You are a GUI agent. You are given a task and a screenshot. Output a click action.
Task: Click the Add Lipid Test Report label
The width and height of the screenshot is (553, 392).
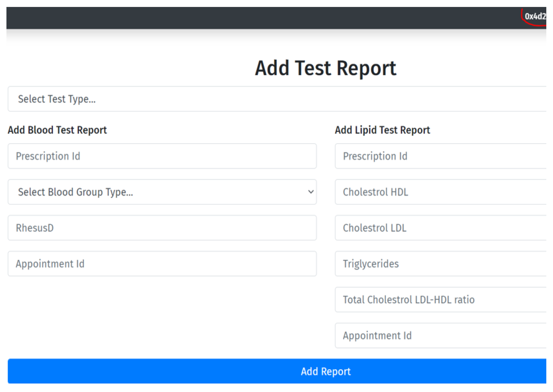tap(382, 130)
